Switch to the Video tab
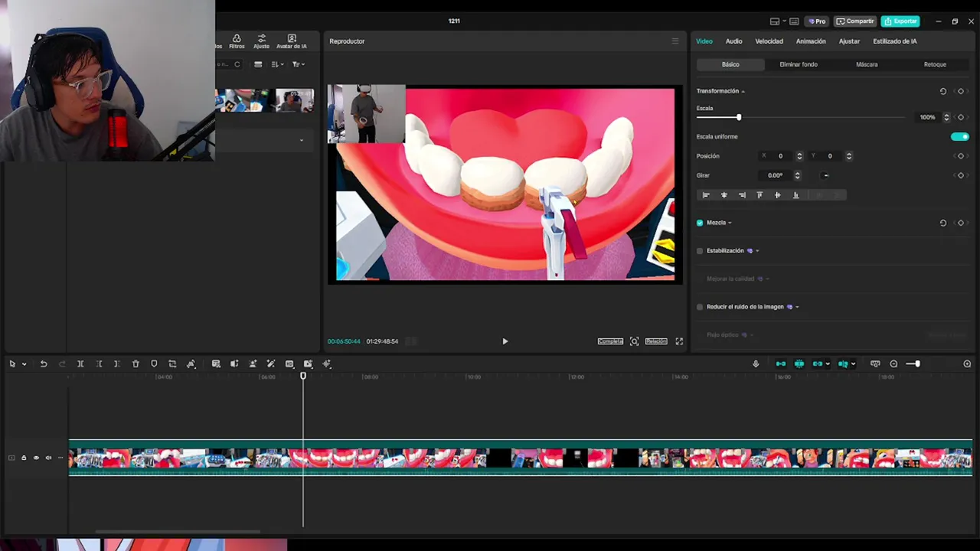This screenshot has height=551, width=980. pos(704,41)
